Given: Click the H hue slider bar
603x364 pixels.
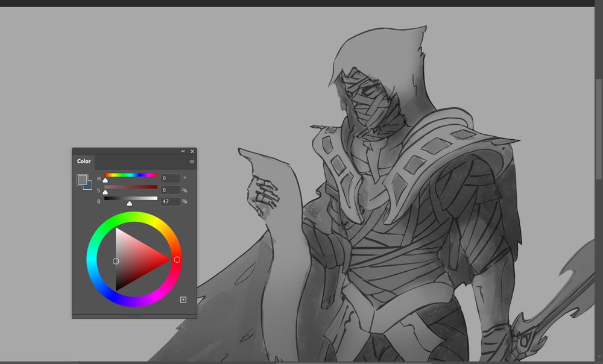Looking at the screenshot, I should 131,175.
